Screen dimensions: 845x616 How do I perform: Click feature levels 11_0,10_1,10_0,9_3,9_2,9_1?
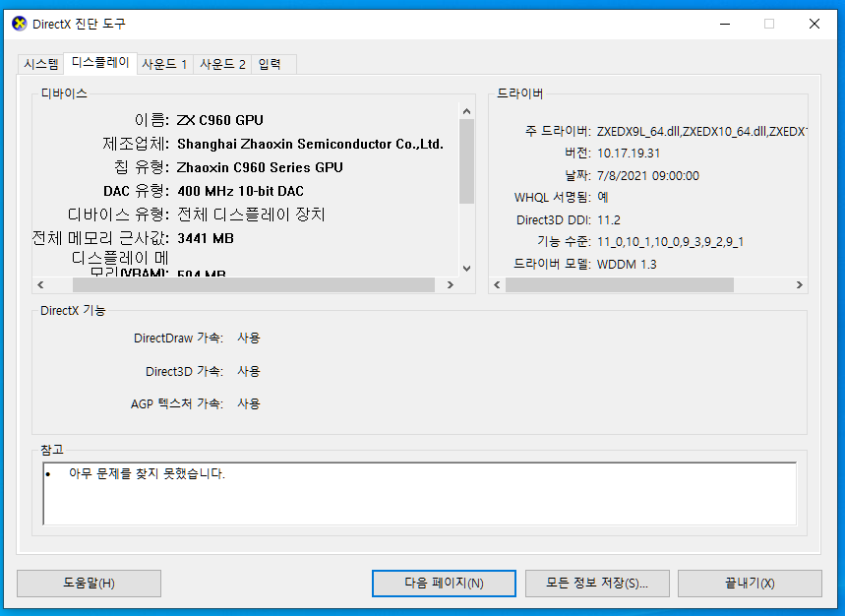[x=670, y=242]
